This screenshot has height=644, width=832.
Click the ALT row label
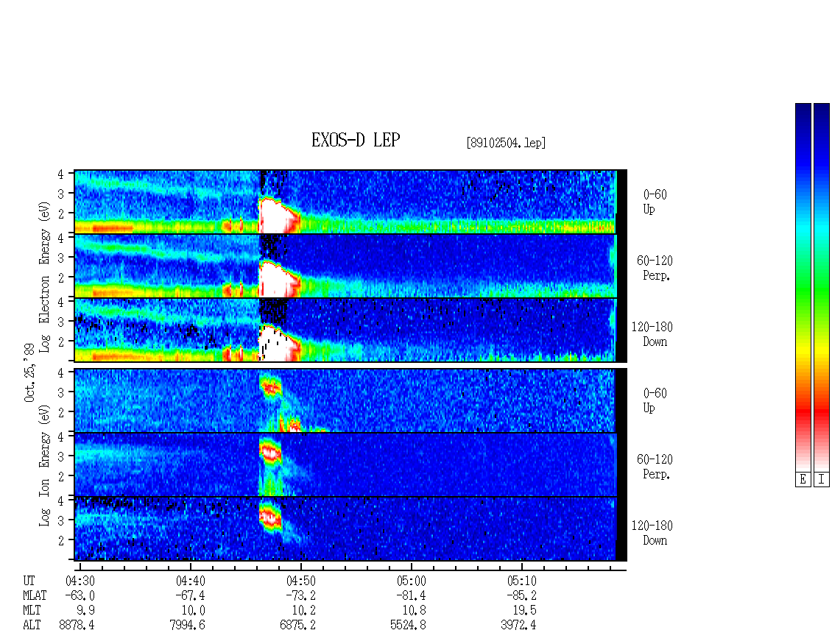pos(32,625)
